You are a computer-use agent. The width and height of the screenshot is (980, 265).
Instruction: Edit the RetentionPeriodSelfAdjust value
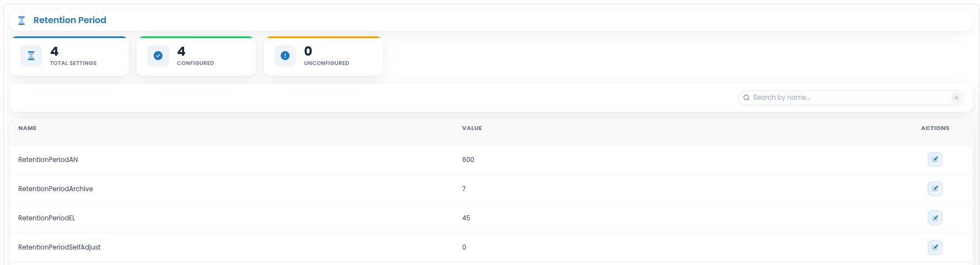pyautogui.click(x=935, y=247)
